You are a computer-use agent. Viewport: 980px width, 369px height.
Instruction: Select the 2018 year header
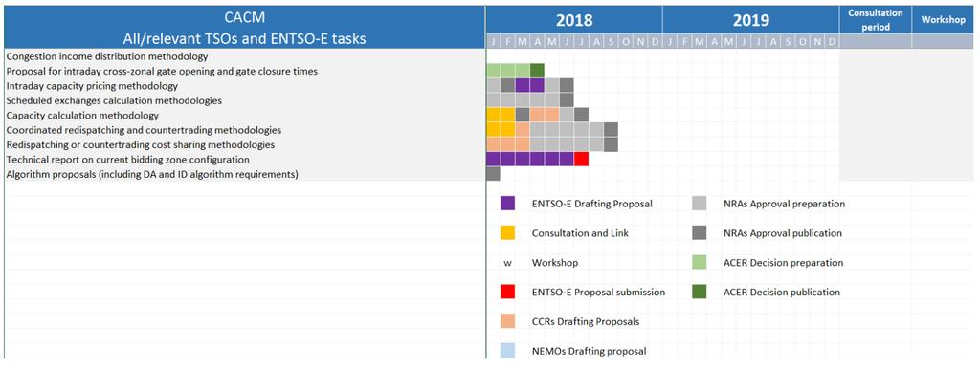tap(574, 20)
